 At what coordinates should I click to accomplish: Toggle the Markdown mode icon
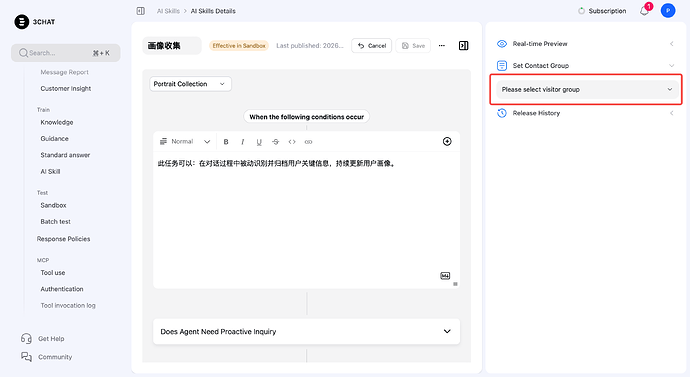pyautogui.click(x=445, y=275)
